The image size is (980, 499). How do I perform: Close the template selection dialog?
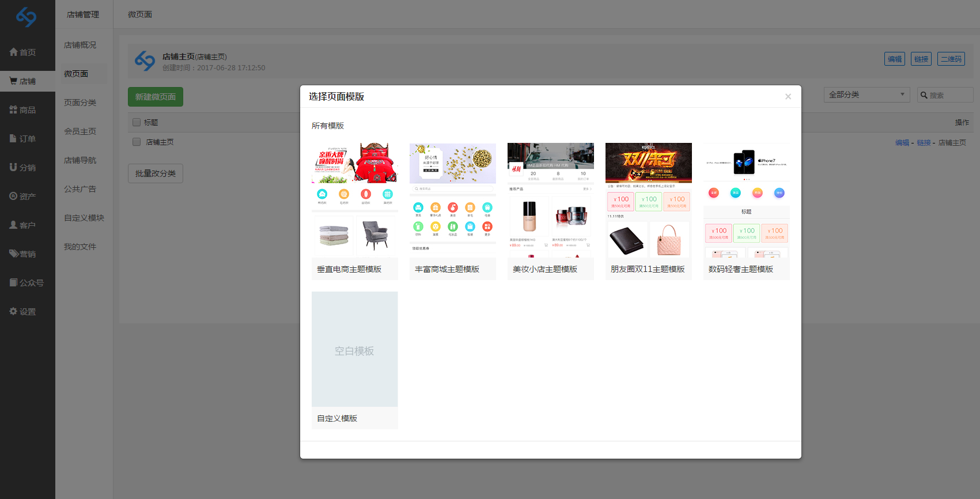tap(788, 97)
